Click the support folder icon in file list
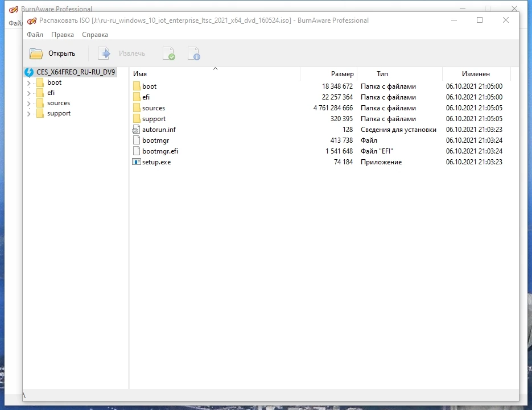This screenshot has height=410, width=532. tap(137, 119)
